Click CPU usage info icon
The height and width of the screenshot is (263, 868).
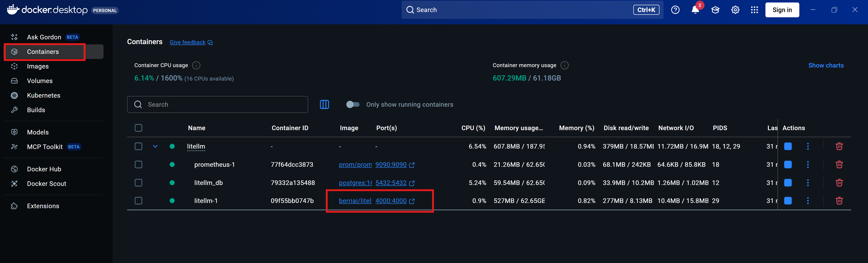[196, 66]
